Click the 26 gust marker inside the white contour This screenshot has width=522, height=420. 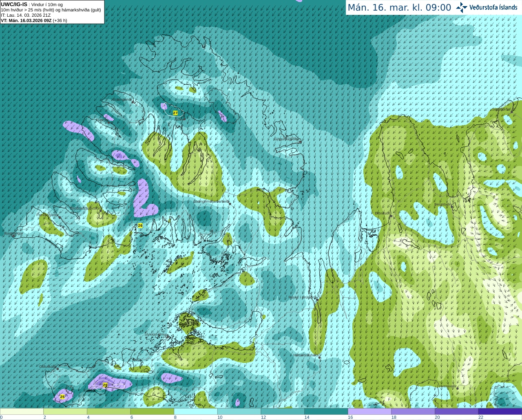105,385
